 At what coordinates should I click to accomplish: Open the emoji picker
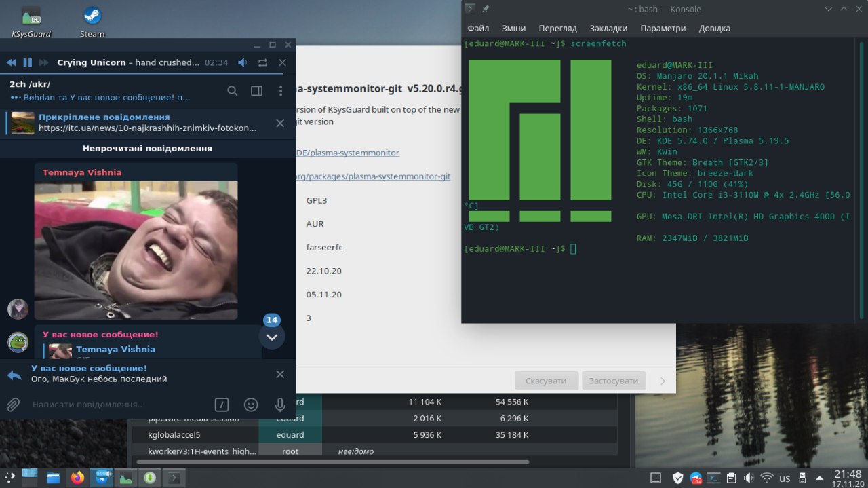(251, 405)
